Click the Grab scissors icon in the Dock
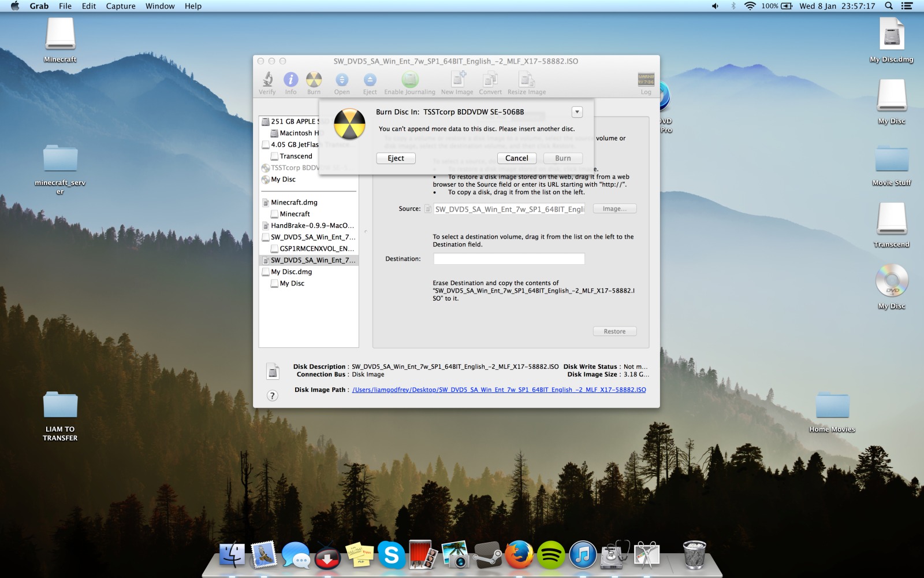This screenshot has height=578, width=924. pos(647,555)
